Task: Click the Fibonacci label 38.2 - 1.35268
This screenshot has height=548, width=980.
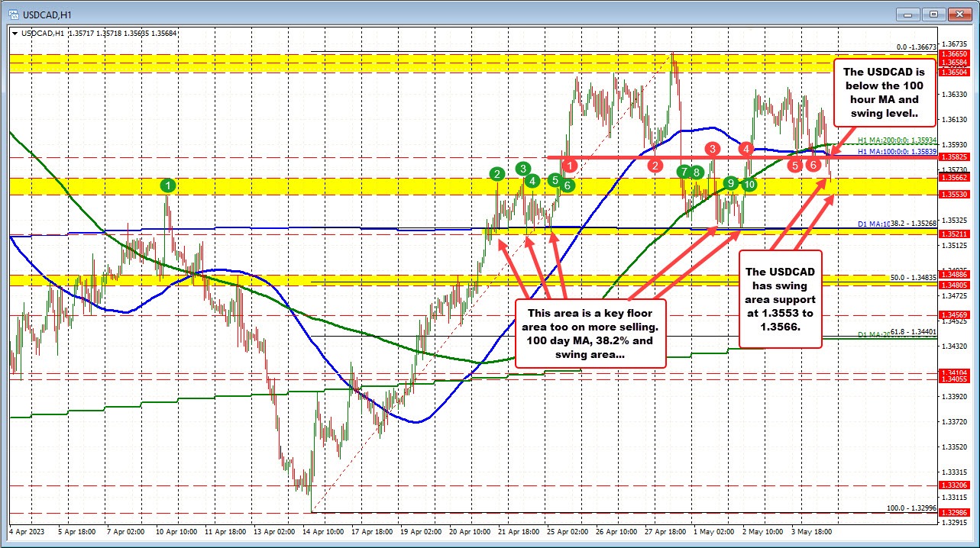Action: pyautogui.click(x=914, y=224)
